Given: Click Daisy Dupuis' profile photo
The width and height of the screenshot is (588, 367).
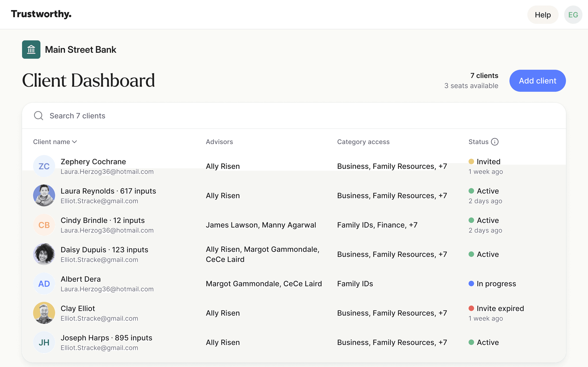Looking at the screenshot, I should (x=44, y=254).
